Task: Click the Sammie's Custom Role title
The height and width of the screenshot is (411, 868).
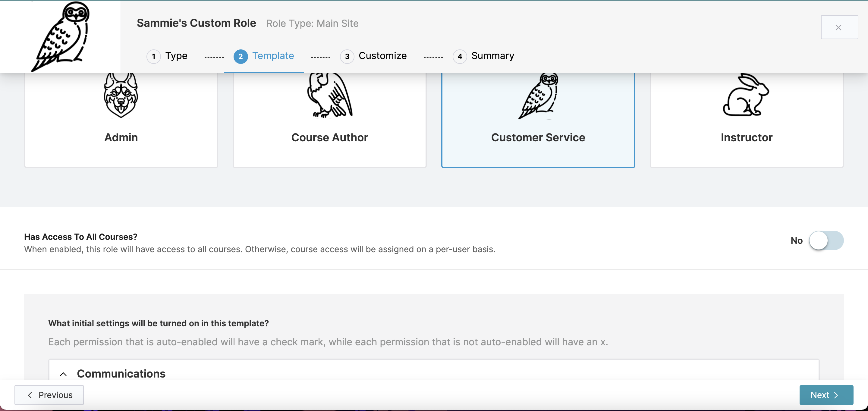Action: pos(197,23)
